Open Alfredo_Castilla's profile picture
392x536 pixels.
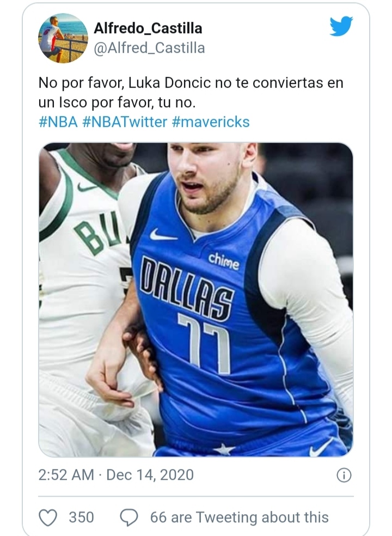[x=63, y=38]
